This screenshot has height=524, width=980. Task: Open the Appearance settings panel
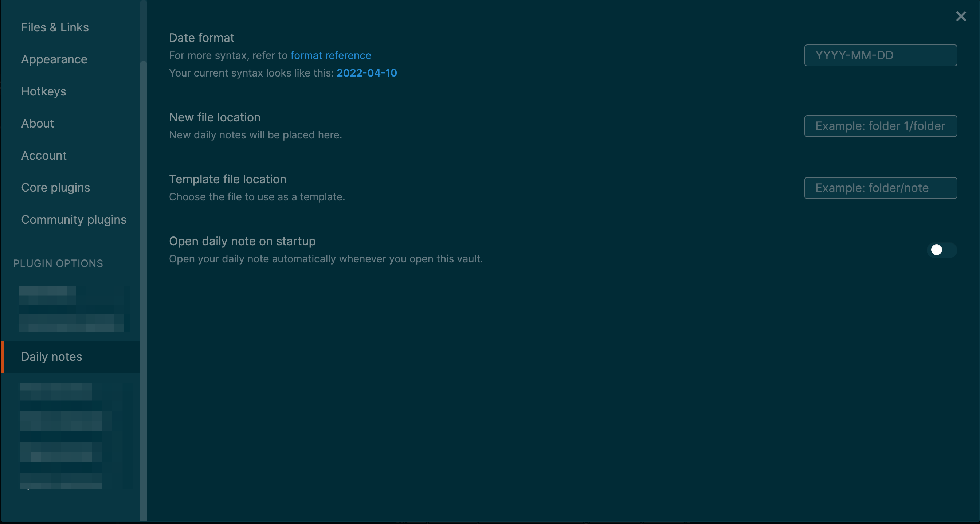[x=54, y=59]
